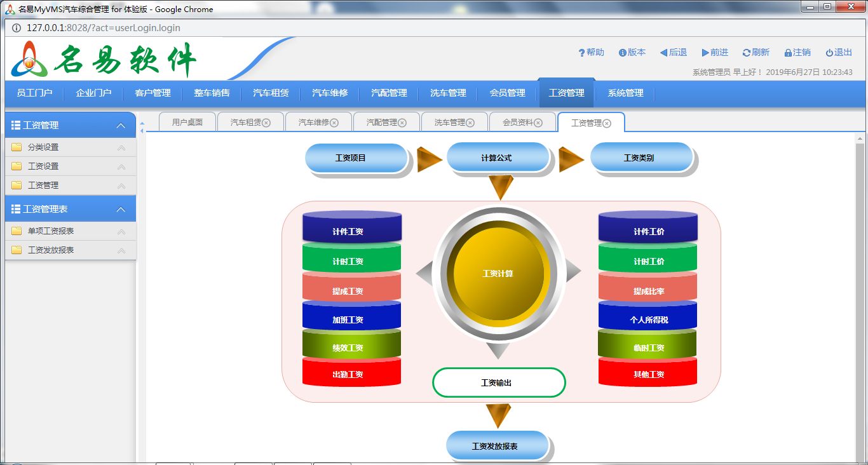Click the Back arrow icon
Image resolution: width=868 pixels, height=465 pixels.
point(663,53)
